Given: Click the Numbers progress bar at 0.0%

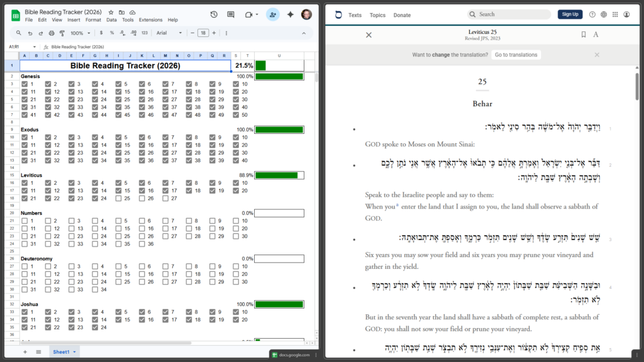Looking at the screenshot, I should point(279,212).
